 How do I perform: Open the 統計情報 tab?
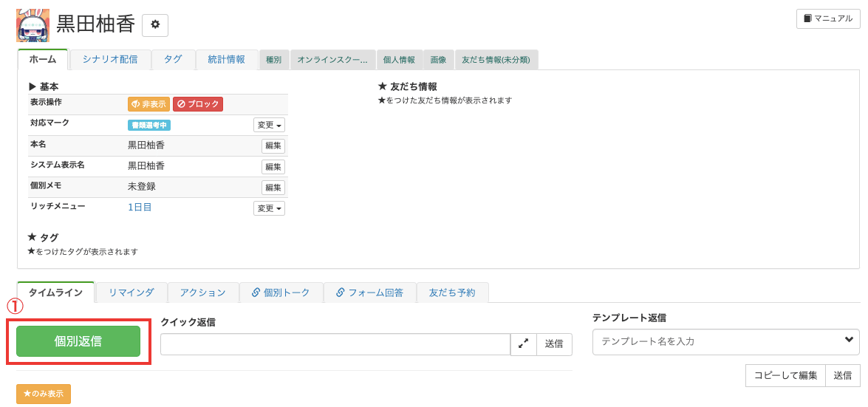[226, 60]
